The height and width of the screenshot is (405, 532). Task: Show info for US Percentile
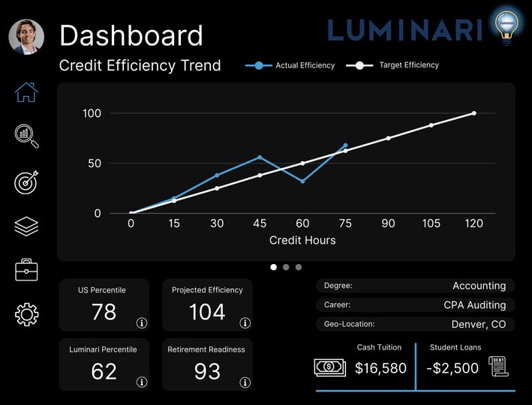142,323
